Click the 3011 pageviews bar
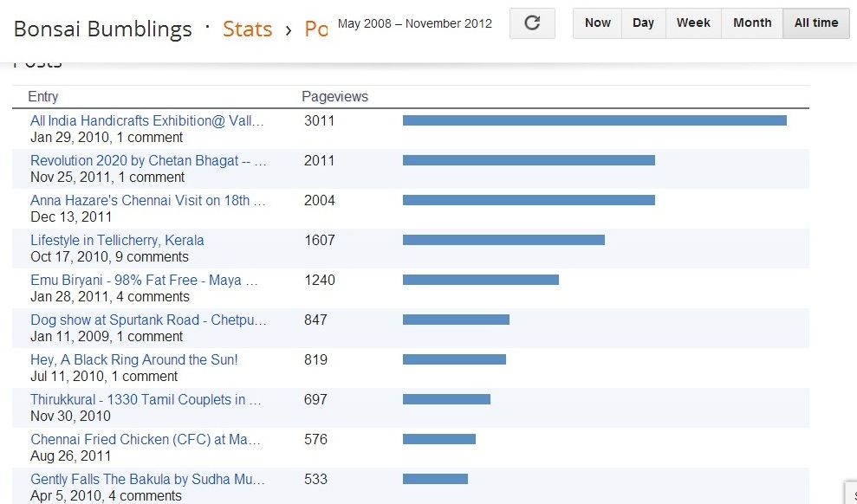 click(x=594, y=120)
